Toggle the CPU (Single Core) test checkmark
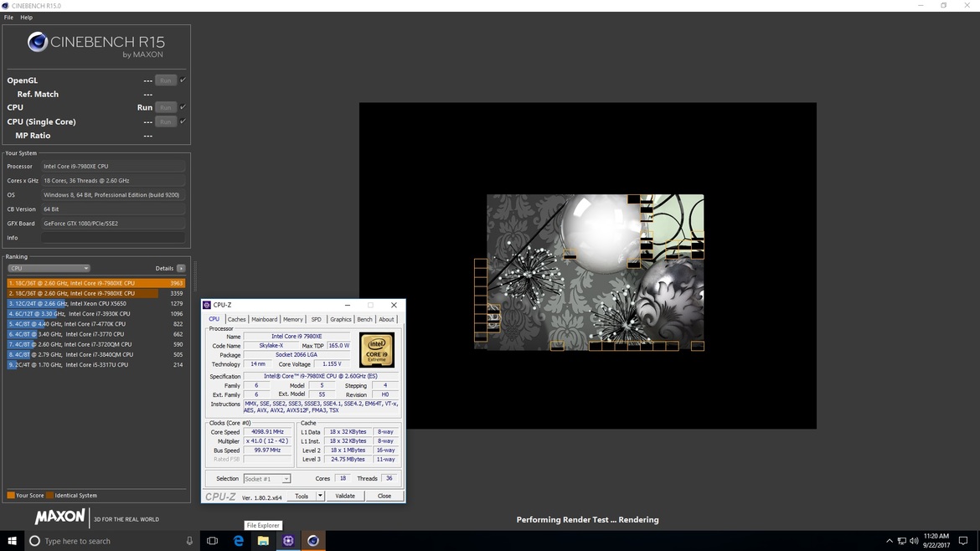 coord(183,121)
